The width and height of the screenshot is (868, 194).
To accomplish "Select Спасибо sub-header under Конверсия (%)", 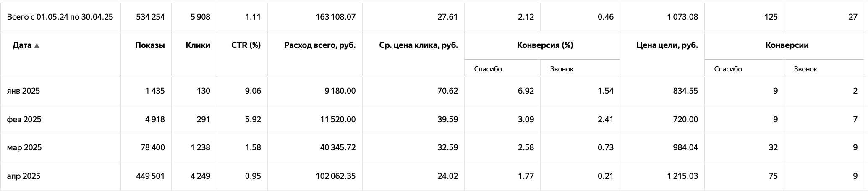I will tap(488, 69).
